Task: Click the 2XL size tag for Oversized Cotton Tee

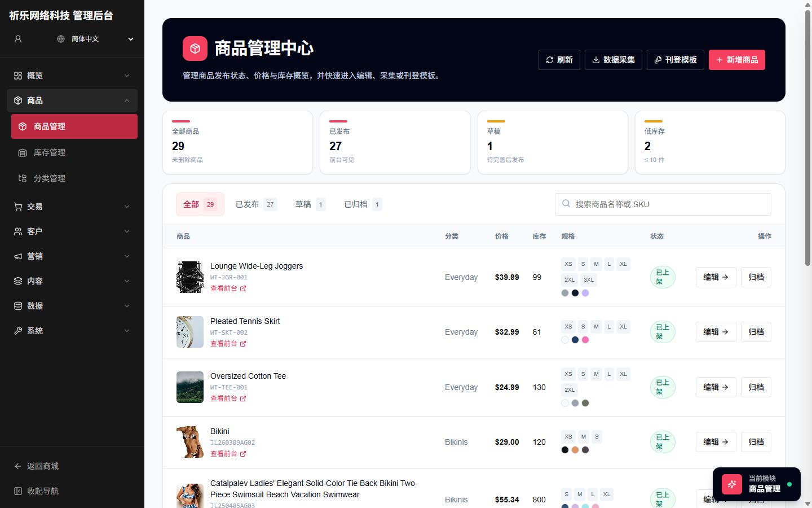Action: (x=570, y=389)
